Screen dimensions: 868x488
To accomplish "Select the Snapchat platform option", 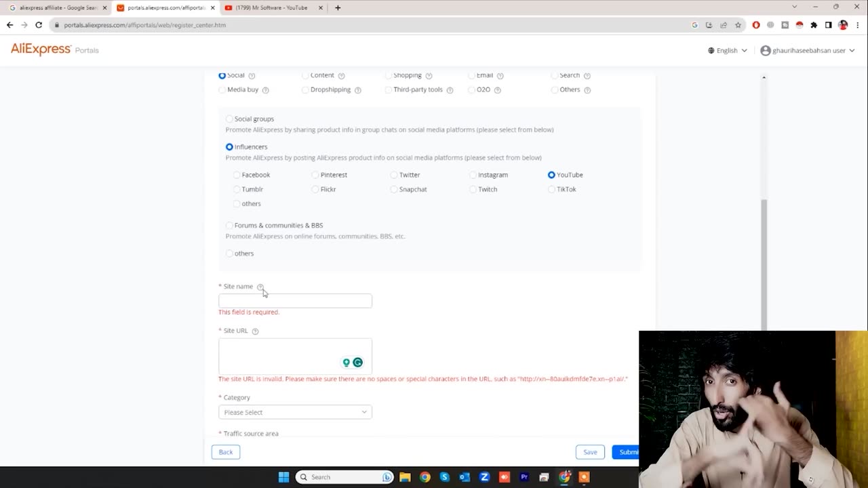I will click(394, 189).
